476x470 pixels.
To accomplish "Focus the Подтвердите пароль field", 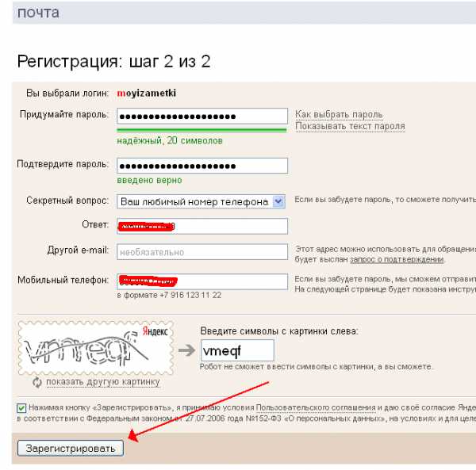I will point(202,166).
